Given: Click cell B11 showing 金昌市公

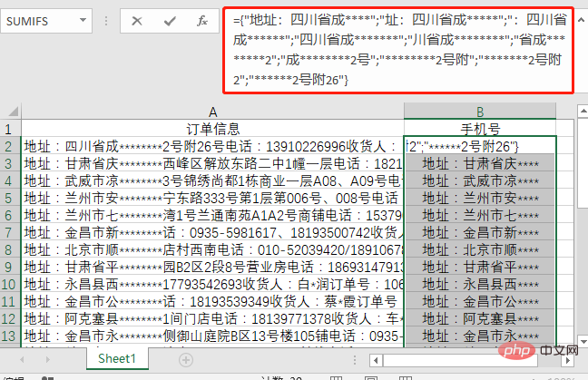Looking at the screenshot, I should click(480, 301).
